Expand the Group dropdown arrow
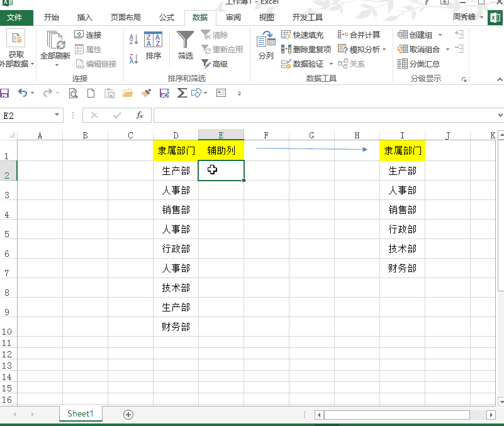This screenshot has width=504, height=426. [x=440, y=35]
